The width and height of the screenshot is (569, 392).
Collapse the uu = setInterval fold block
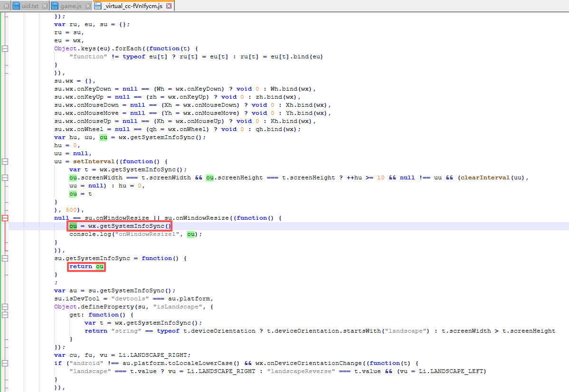click(x=5, y=162)
